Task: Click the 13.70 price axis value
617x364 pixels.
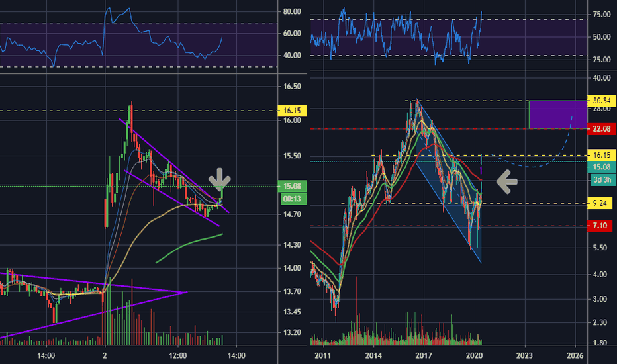Action: [x=292, y=292]
